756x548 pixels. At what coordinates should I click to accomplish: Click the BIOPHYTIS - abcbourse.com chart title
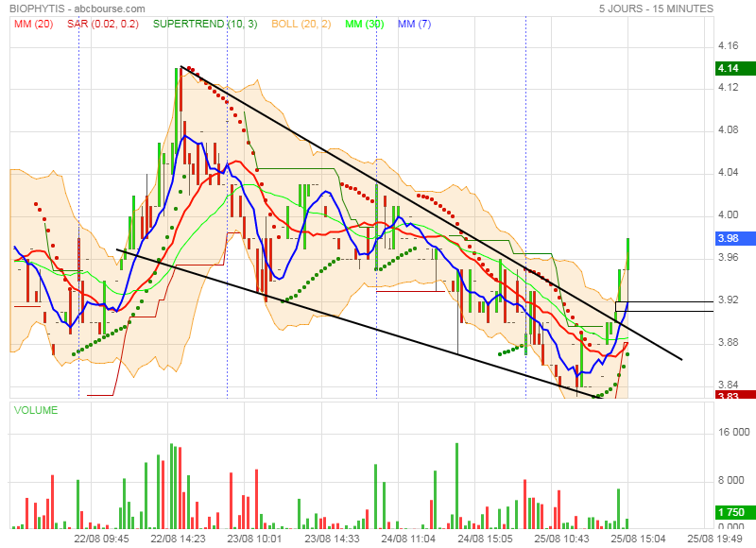pos(77,9)
